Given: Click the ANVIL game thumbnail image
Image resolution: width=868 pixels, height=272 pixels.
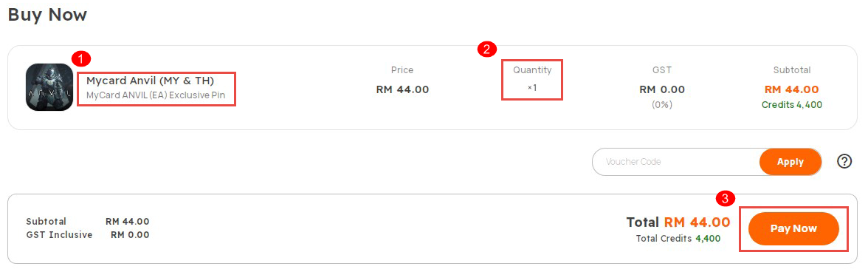Looking at the screenshot, I should 49,87.
